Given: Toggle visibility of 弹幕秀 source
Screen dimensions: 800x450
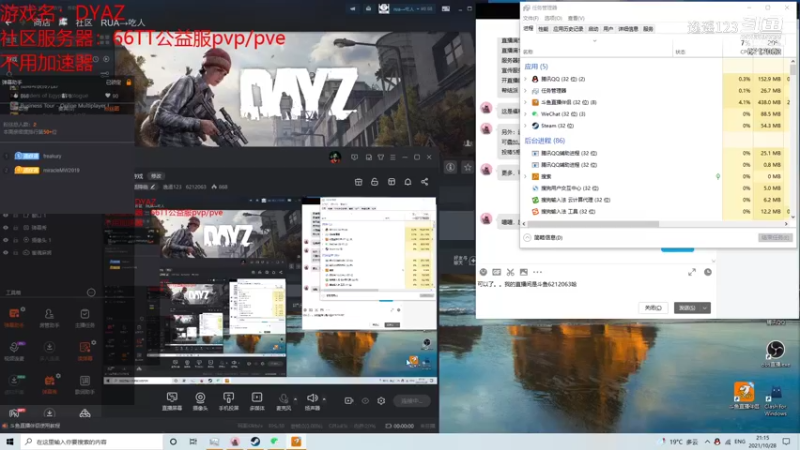Looking at the screenshot, I should click(6, 228).
